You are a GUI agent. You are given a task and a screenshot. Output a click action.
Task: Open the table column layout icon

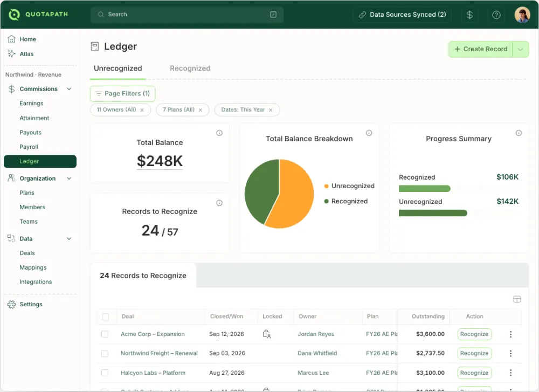click(x=517, y=299)
